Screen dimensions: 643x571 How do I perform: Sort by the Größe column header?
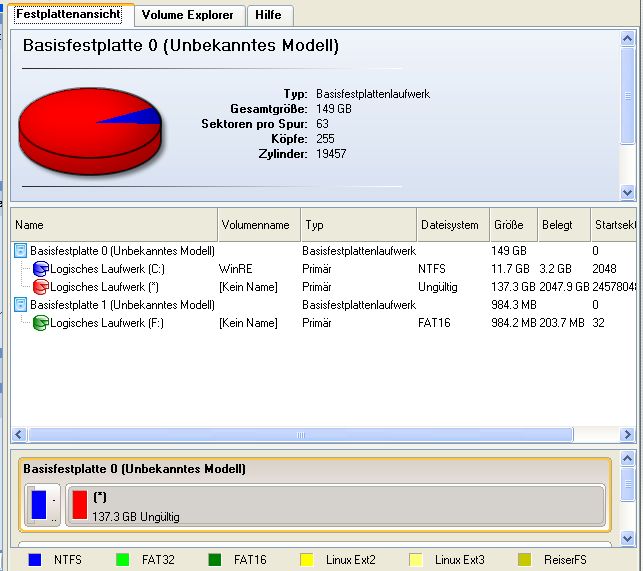[513, 225]
